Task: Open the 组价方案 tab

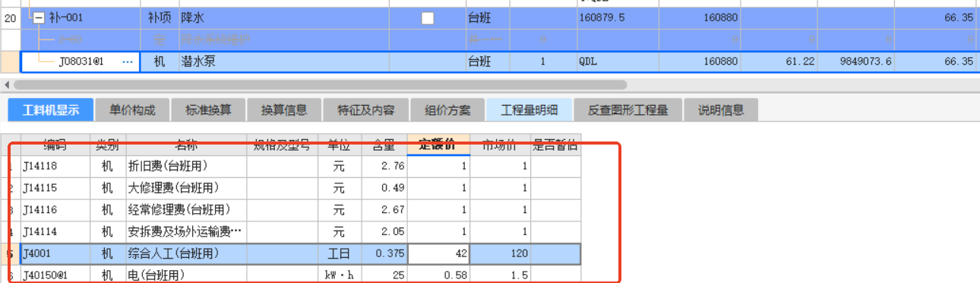Action: coord(447,110)
